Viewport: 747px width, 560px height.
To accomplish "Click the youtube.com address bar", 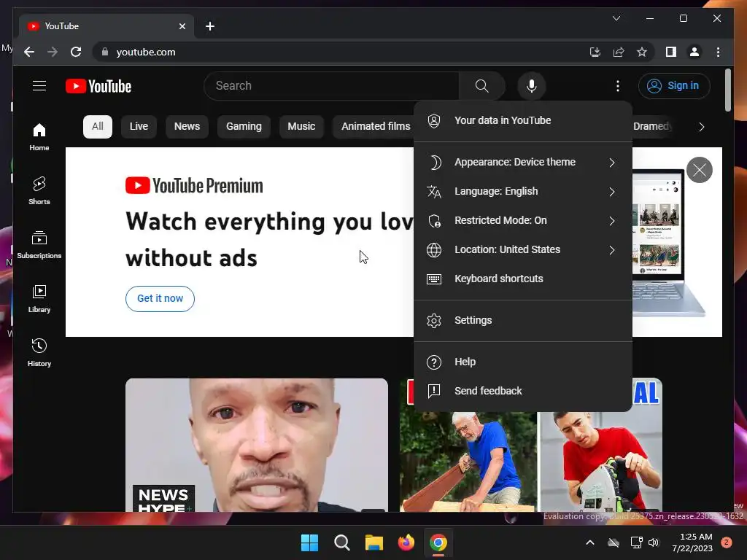I will pos(343,52).
